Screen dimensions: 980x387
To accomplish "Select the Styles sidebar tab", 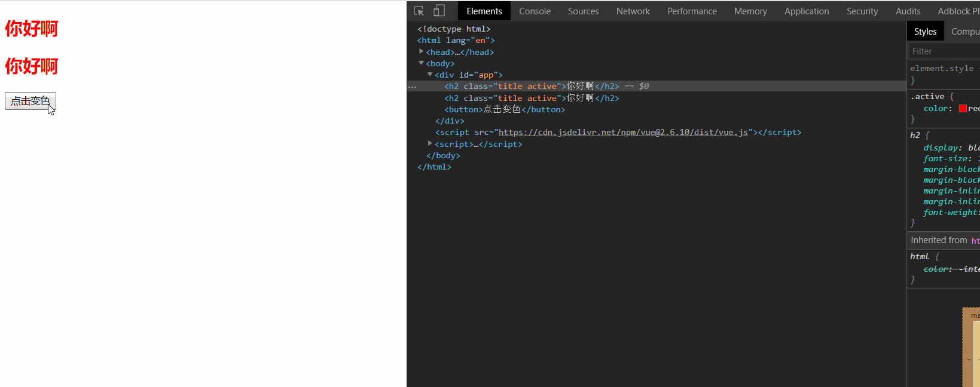I will coord(926,31).
